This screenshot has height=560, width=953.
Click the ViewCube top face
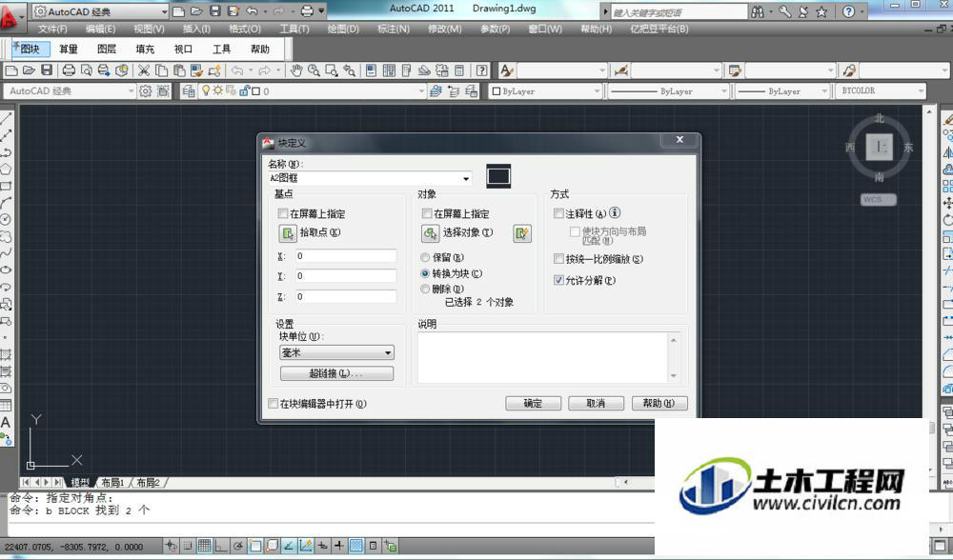click(x=879, y=147)
